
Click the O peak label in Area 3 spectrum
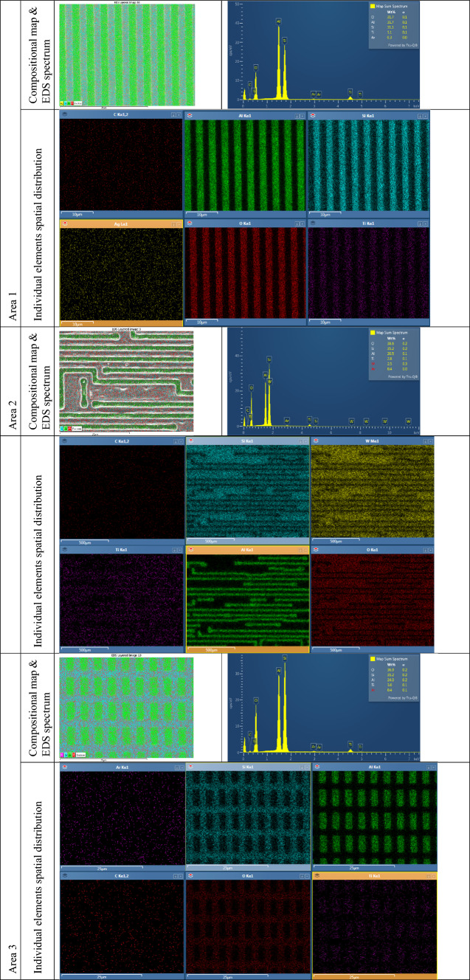[256, 700]
